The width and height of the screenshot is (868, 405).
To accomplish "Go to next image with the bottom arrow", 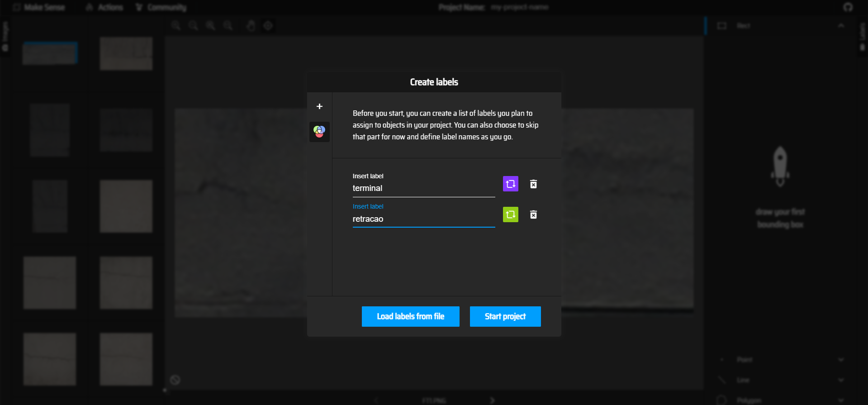I will (x=492, y=400).
